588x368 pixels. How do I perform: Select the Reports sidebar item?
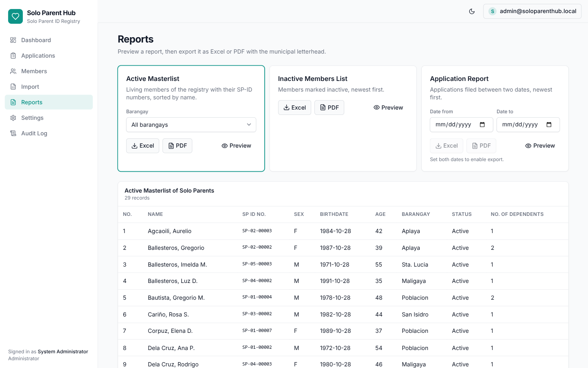click(49, 102)
